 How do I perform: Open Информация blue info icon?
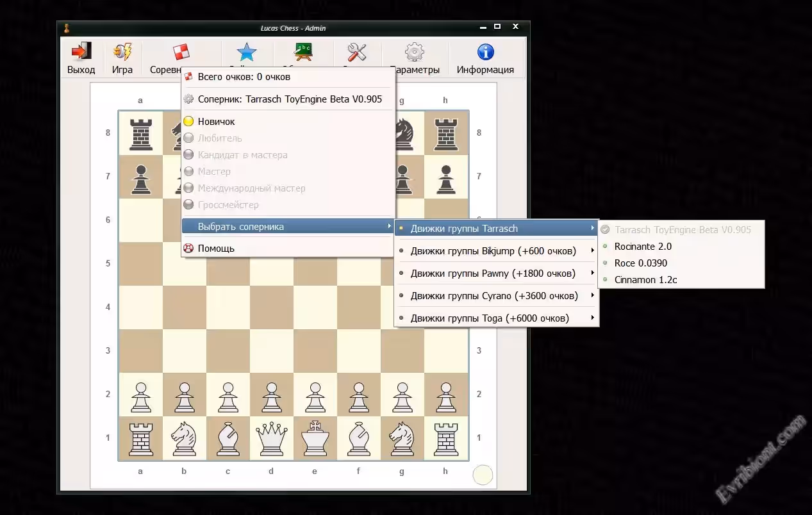point(485,53)
